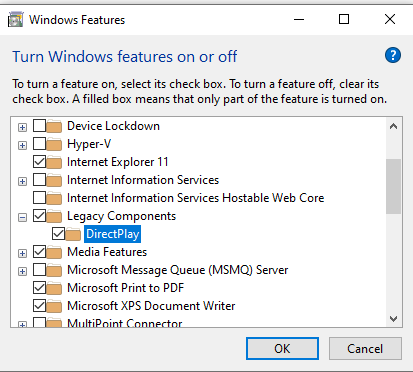The width and height of the screenshot is (413, 372).
Task: Uncheck Internet Explorer 11
Action: coord(39,162)
